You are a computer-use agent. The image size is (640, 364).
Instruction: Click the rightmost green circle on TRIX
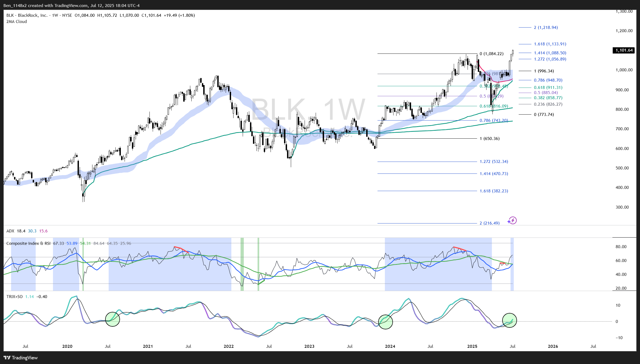coord(509,320)
